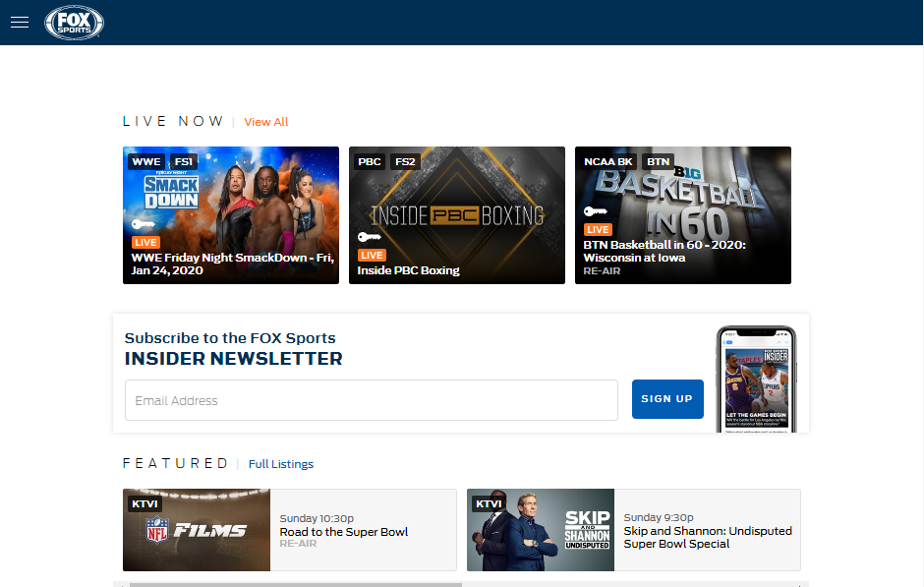
Task: Click the FEATURED section heading
Action: [x=175, y=463]
